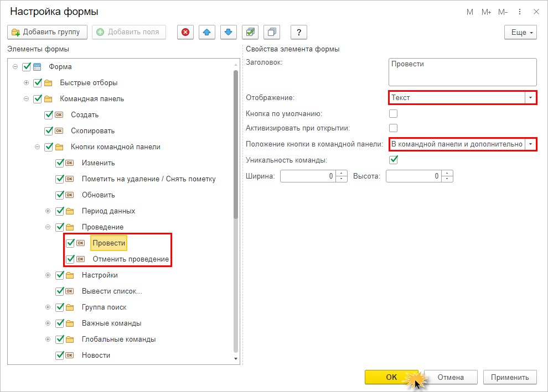Enable the 'Кнопка по умолчанию' checkbox
The width and height of the screenshot is (548, 392).
coord(394,114)
